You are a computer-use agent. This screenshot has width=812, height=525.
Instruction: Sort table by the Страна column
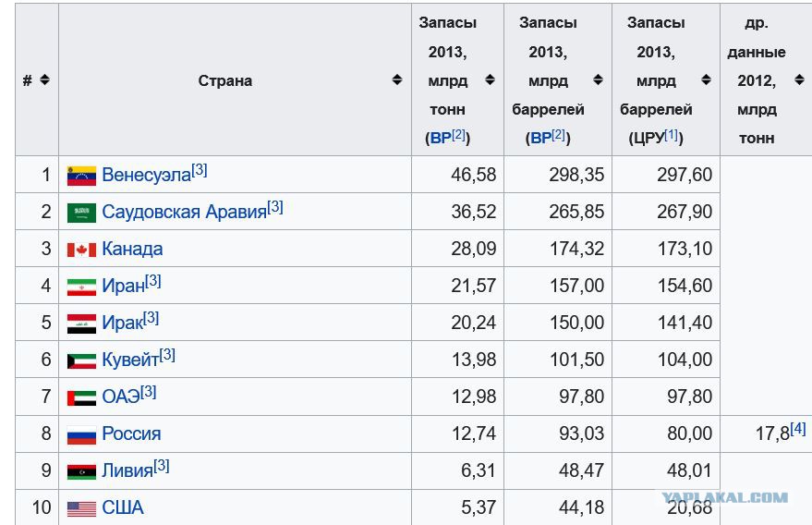click(x=397, y=79)
